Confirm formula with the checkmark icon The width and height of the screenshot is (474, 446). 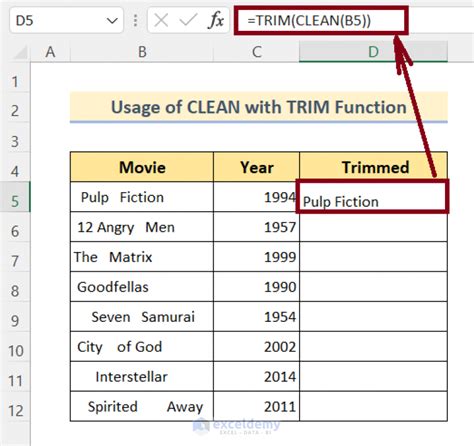click(x=188, y=21)
